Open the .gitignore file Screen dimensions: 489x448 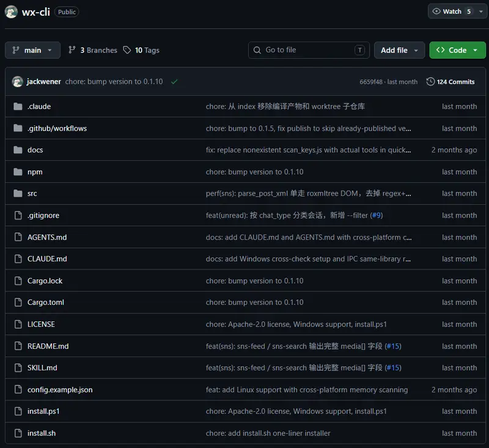tap(43, 215)
